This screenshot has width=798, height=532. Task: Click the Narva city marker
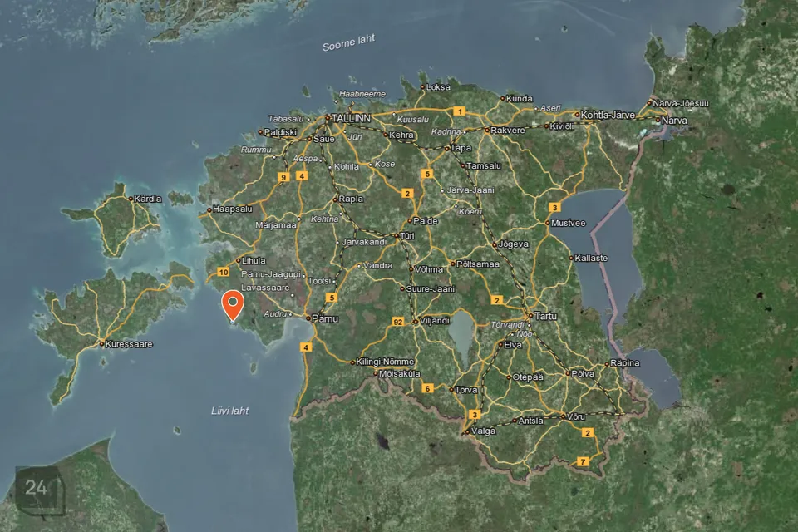659,121
